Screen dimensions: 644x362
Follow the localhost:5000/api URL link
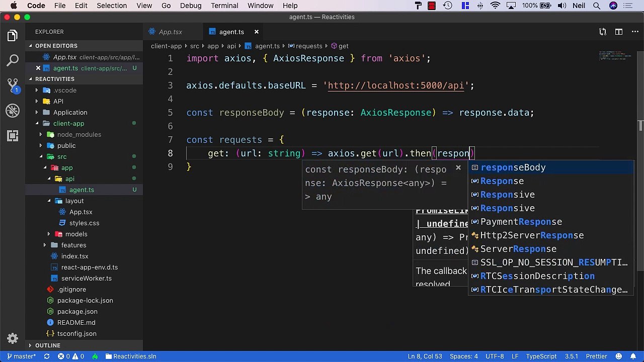click(x=395, y=85)
